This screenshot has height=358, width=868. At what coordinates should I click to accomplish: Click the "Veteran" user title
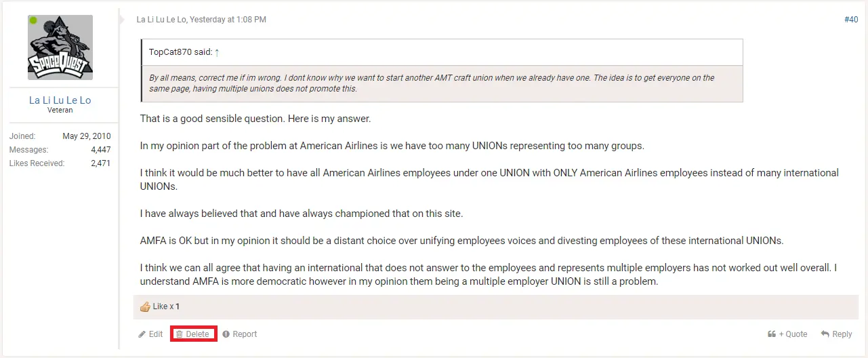click(60, 111)
